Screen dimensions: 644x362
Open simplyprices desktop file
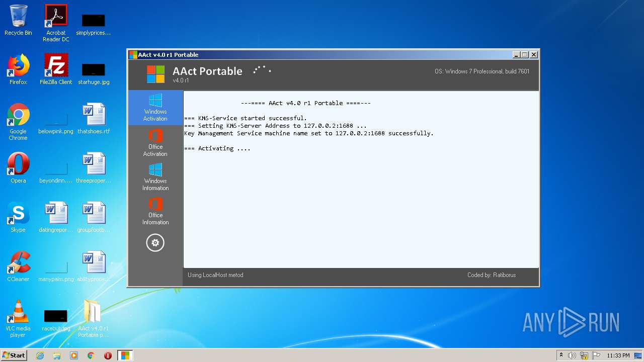(94, 23)
